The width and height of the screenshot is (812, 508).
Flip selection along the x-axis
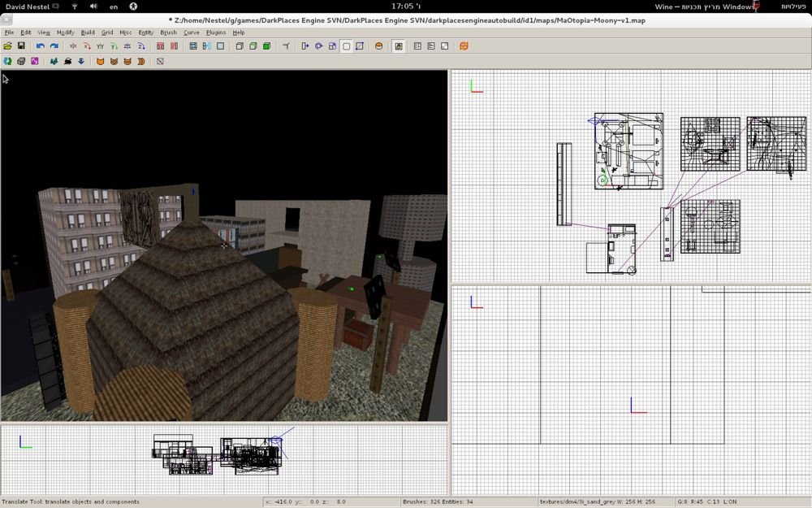tap(73, 46)
